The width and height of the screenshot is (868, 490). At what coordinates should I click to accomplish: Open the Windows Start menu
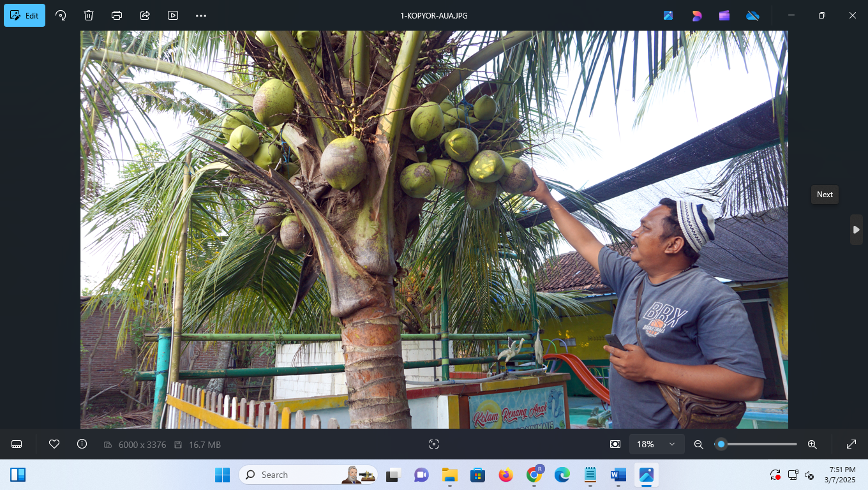[222, 475]
